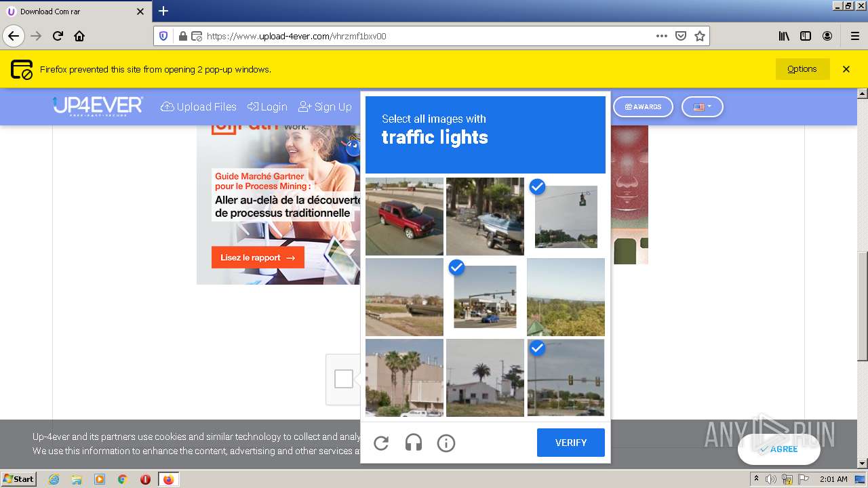The width and height of the screenshot is (868, 488).
Task: Open pop-up blocker Options button
Action: click(x=802, y=69)
